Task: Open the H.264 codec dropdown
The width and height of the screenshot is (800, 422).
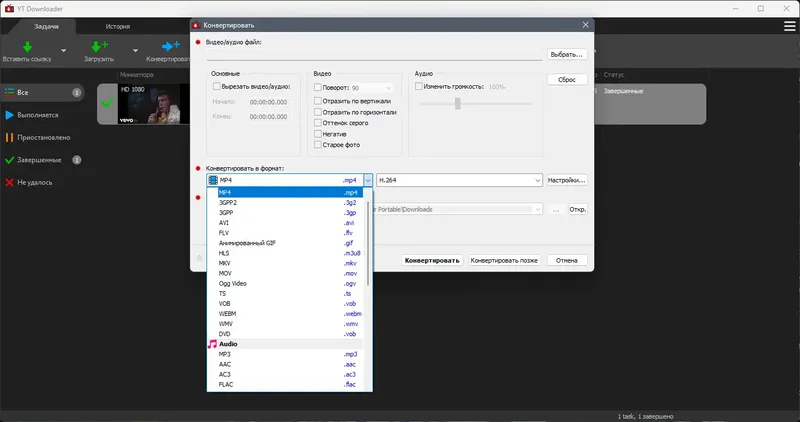Action: click(x=459, y=180)
